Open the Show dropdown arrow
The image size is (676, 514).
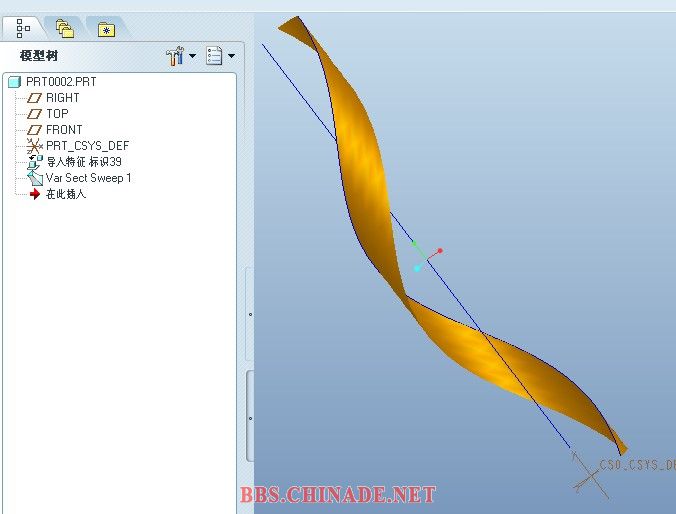point(232,56)
